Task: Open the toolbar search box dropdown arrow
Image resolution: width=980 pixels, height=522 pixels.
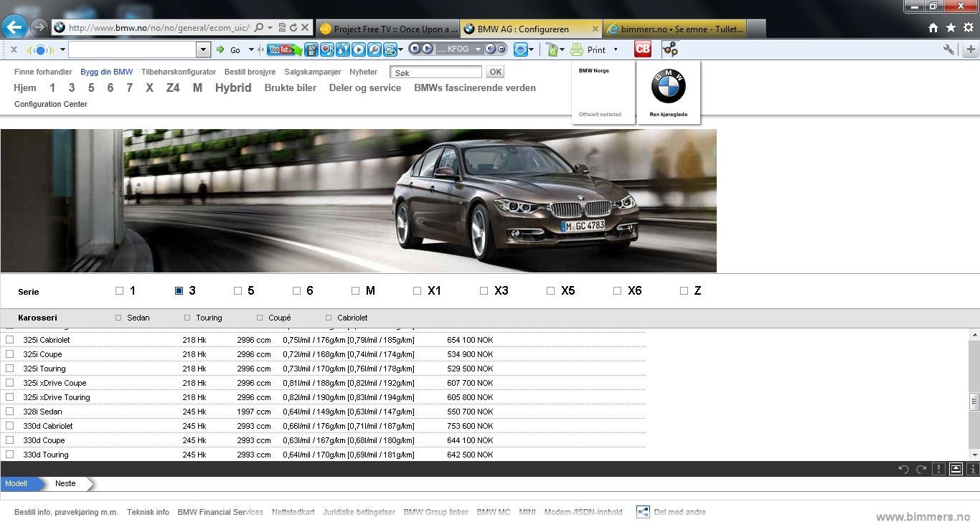Action: pyautogui.click(x=203, y=49)
